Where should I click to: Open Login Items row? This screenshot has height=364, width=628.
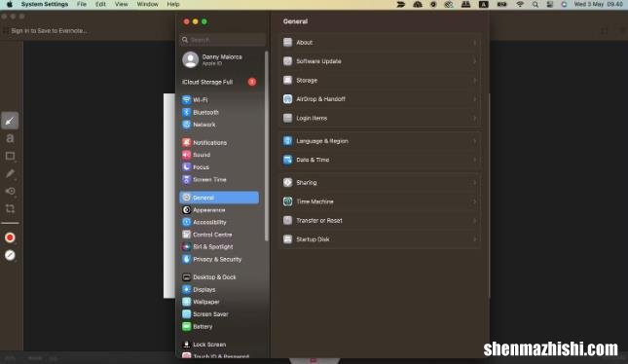(380, 118)
